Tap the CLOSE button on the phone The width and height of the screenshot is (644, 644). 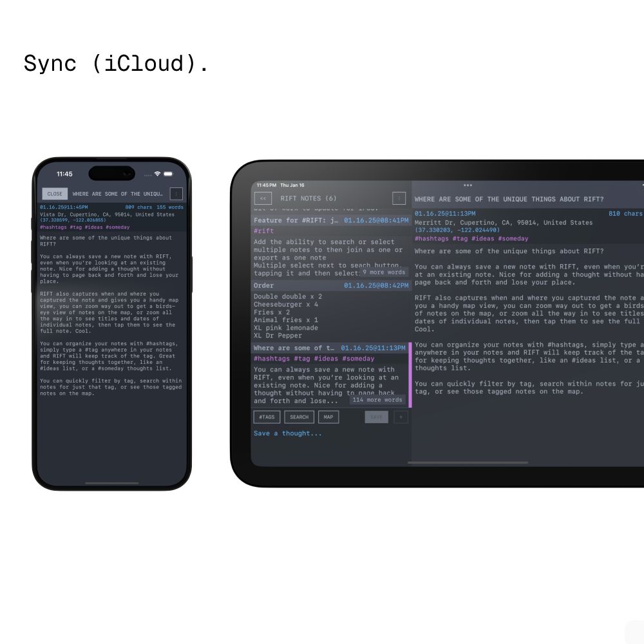(x=55, y=194)
